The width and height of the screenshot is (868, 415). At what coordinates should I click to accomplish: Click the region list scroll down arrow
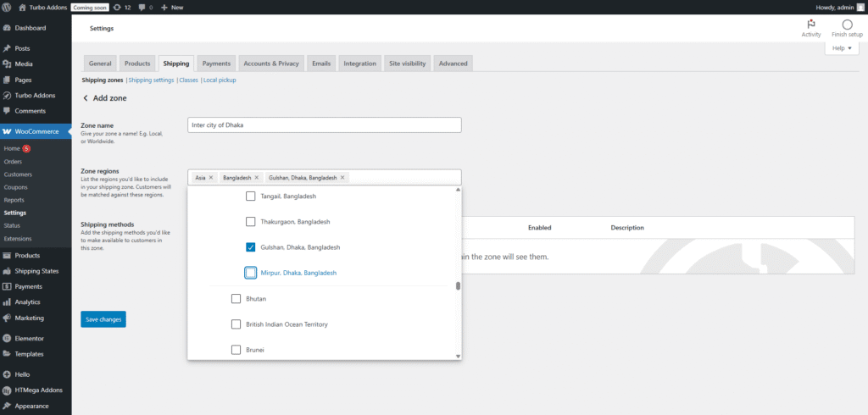point(458,356)
